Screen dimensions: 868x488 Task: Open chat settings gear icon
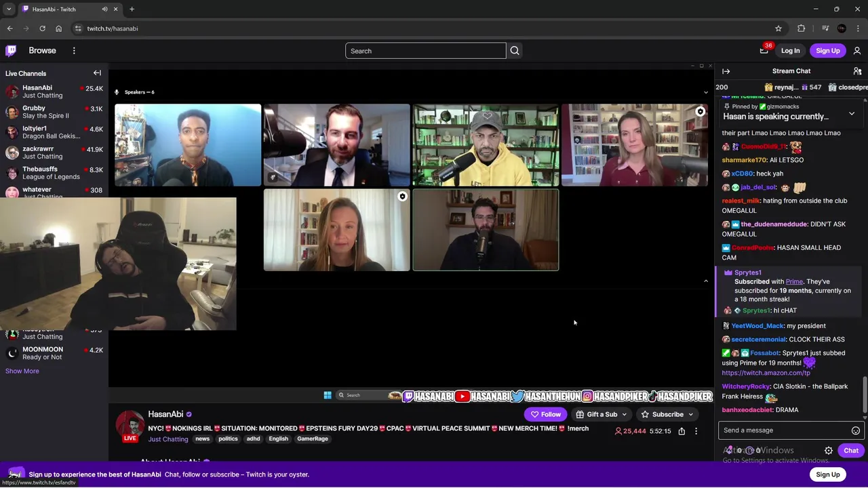(829, 451)
